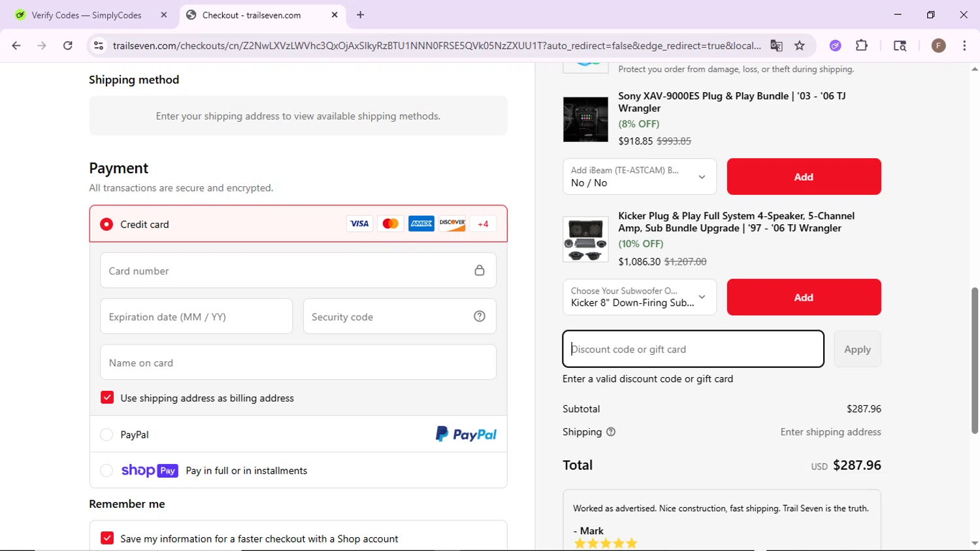Click the Visa card logo
The image size is (980, 551).
click(x=359, y=224)
